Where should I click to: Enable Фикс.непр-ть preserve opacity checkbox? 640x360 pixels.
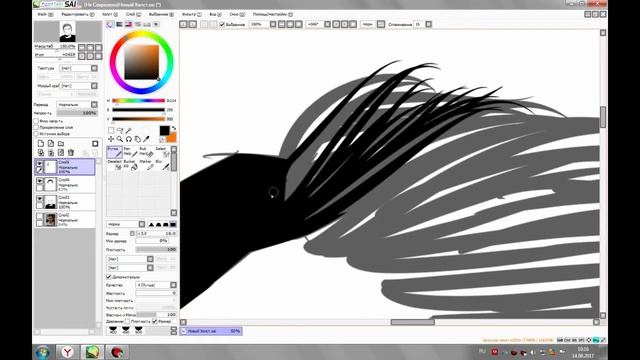(x=36, y=121)
